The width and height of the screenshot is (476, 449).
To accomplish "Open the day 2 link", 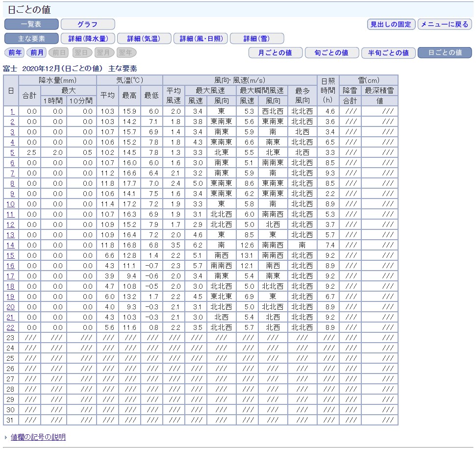I will [12, 122].
